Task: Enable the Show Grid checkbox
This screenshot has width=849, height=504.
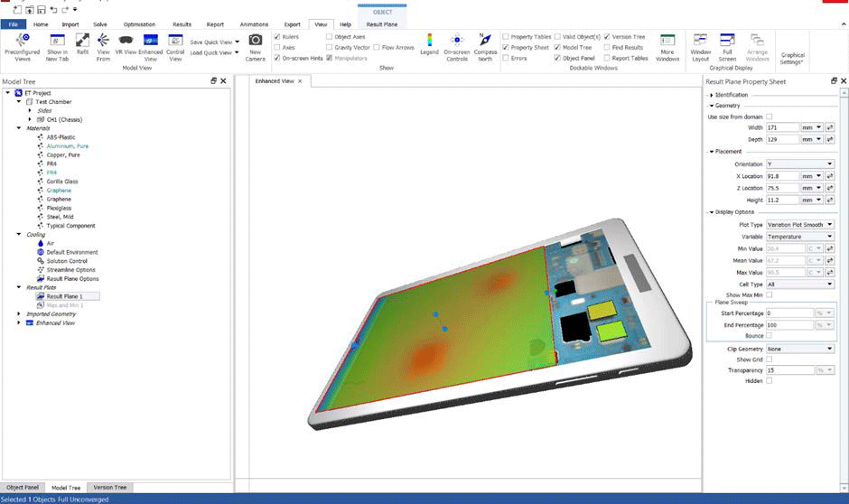Action: pos(769,359)
